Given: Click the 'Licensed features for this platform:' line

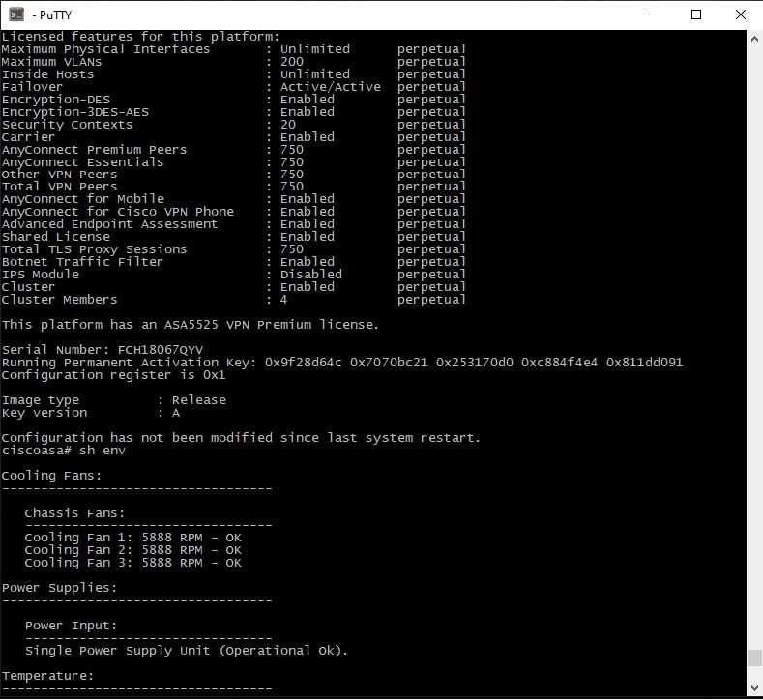Looking at the screenshot, I should tap(140, 37).
